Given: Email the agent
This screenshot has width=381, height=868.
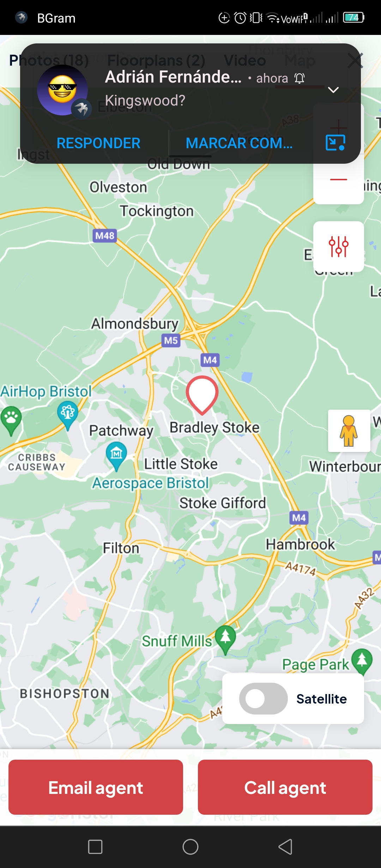Looking at the screenshot, I should 96,787.
